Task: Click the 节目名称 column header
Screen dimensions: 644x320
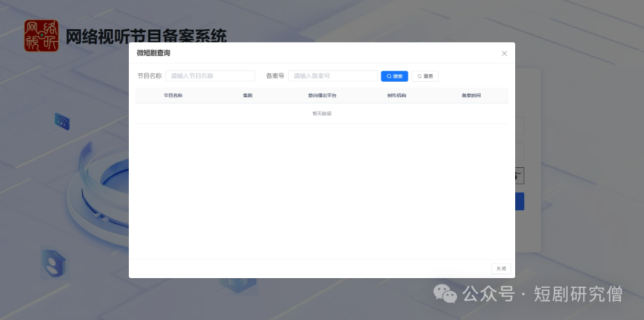Action: click(173, 96)
